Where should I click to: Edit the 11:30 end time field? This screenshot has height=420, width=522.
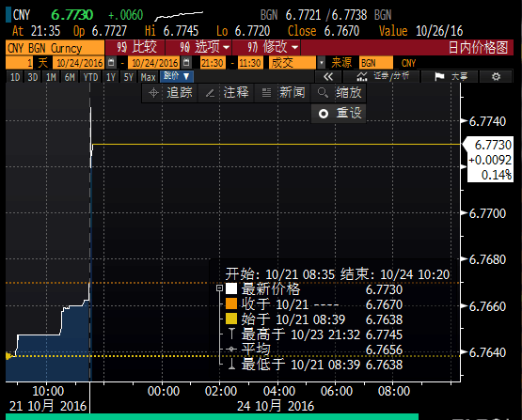pyautogui.click(x=250, y=63)
